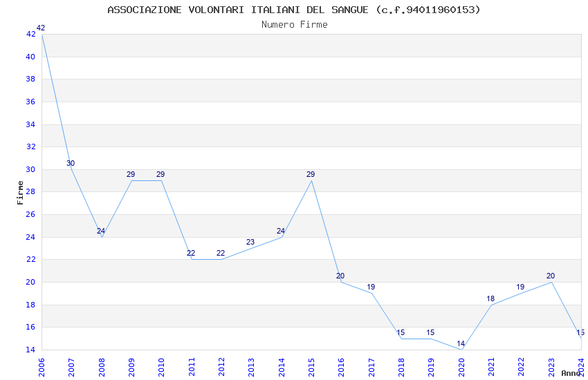Click the x-axis year label 2020
Image resolution: width=588 pixels, height=380 pixels.
pos(461,367)
